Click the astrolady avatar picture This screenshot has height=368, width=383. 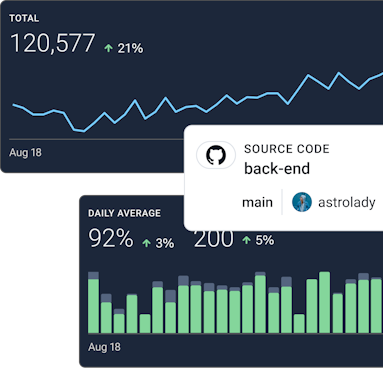(302, 202)
